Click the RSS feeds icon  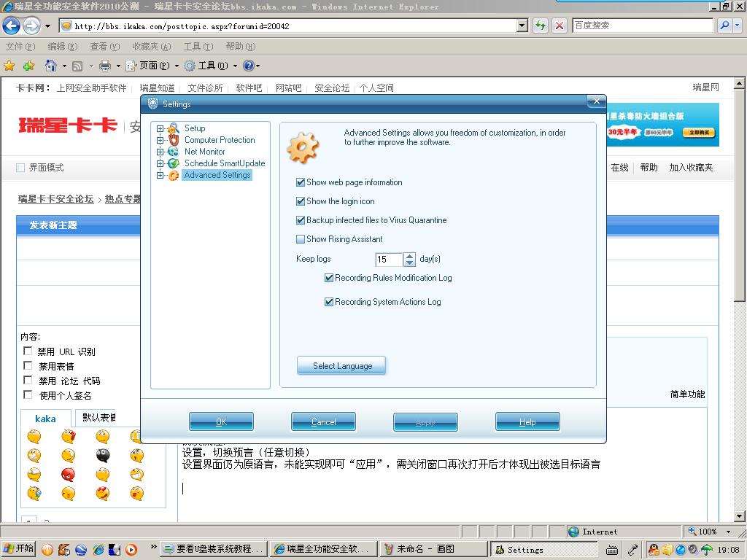[x=77, y=66]
